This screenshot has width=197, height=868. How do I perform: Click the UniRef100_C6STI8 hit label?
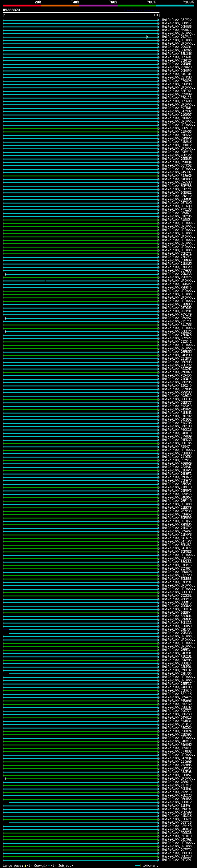[176, 822]
